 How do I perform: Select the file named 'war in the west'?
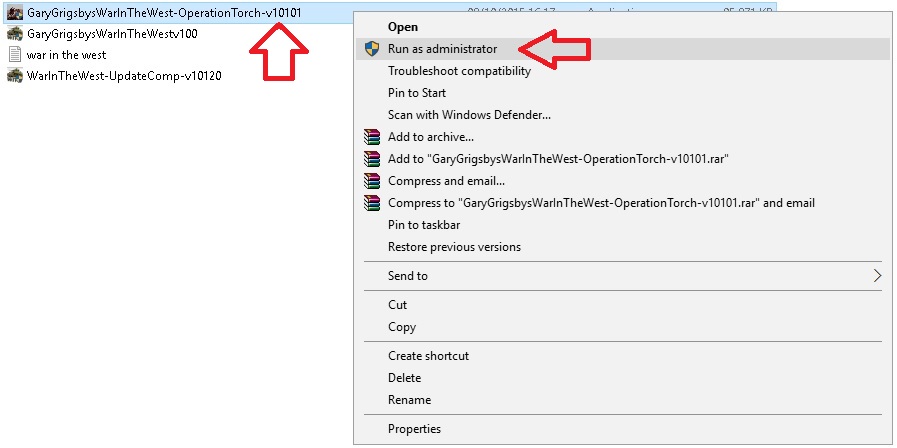(66, 55)
